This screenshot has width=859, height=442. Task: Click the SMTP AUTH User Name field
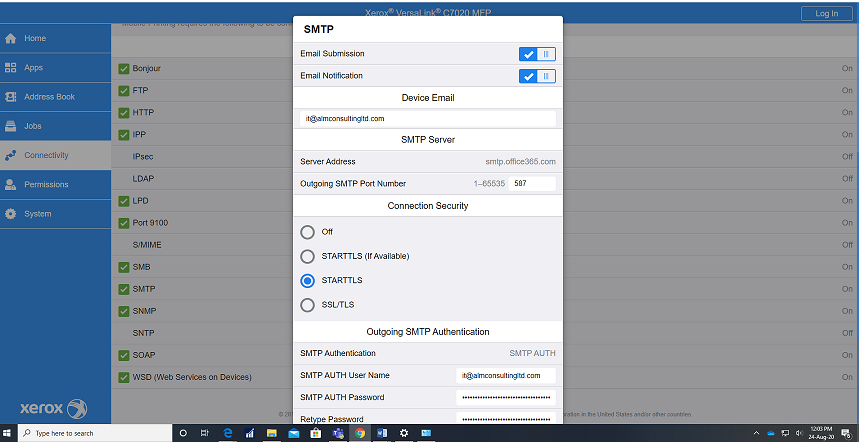click(506, 376)
